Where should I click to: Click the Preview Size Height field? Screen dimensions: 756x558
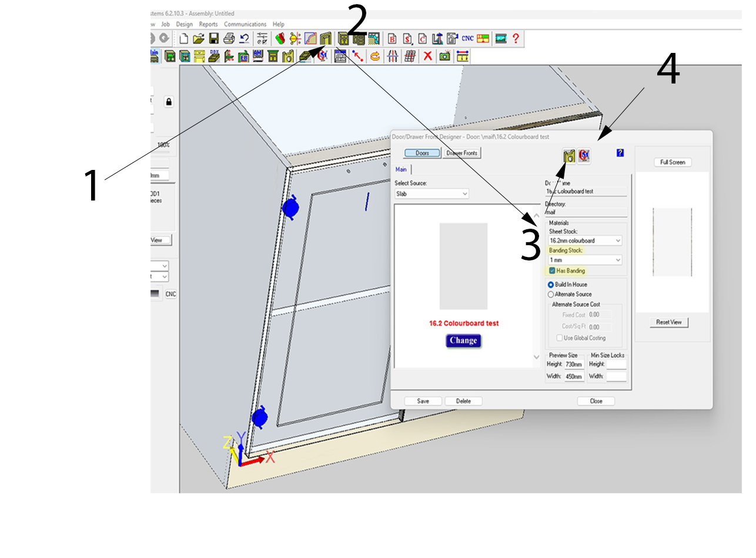(x=574, y=365)
